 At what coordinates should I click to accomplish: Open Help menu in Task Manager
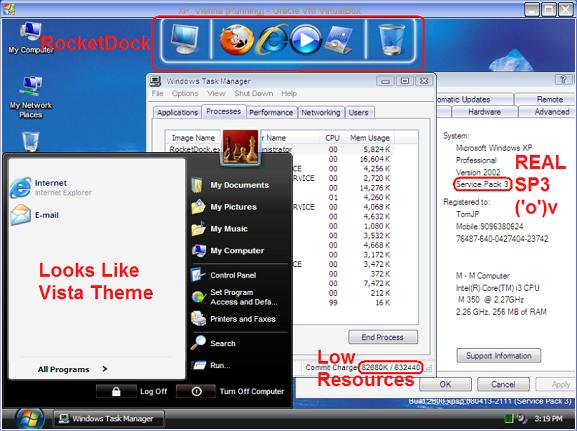pyautogui.click(x=289, y=93)
